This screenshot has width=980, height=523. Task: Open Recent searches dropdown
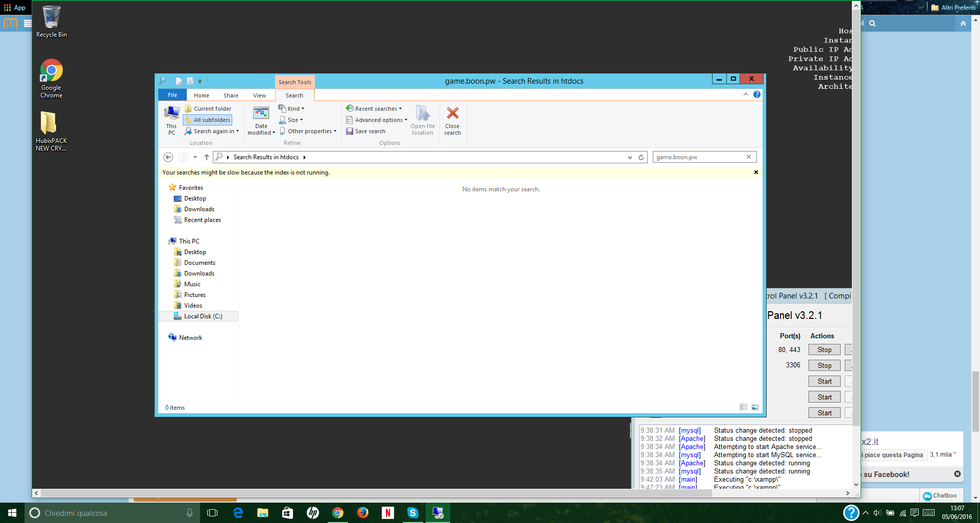tap(374, 109)
